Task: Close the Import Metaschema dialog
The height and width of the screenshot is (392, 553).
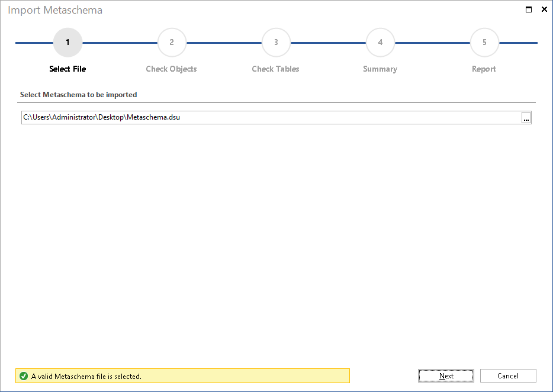Action: [x=544, y=9]
